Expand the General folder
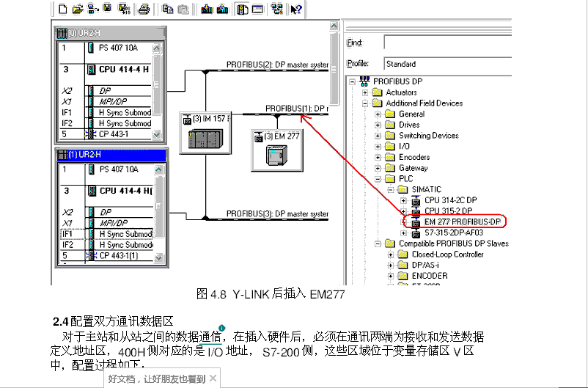588x388 pixels. [x=378, y=114]
